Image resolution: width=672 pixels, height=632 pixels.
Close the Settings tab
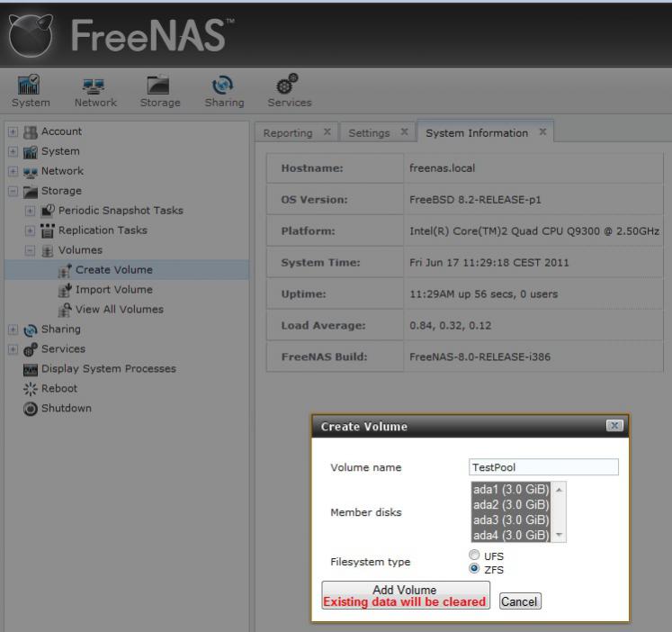404,131
